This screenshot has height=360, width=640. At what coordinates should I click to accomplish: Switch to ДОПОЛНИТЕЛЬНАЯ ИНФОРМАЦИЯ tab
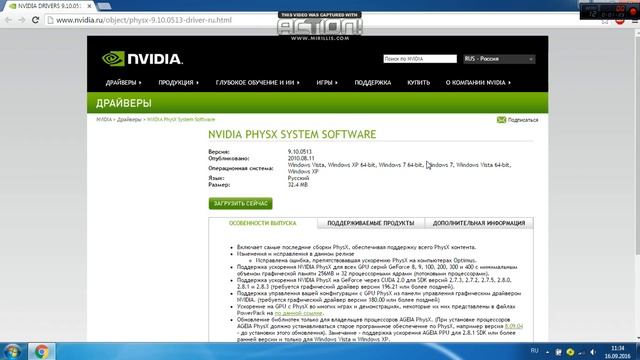pyautogui.click(x=479, y=223)
